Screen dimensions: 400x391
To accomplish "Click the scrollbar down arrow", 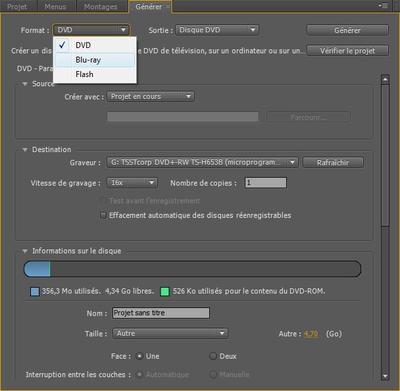I will (385, 376).
